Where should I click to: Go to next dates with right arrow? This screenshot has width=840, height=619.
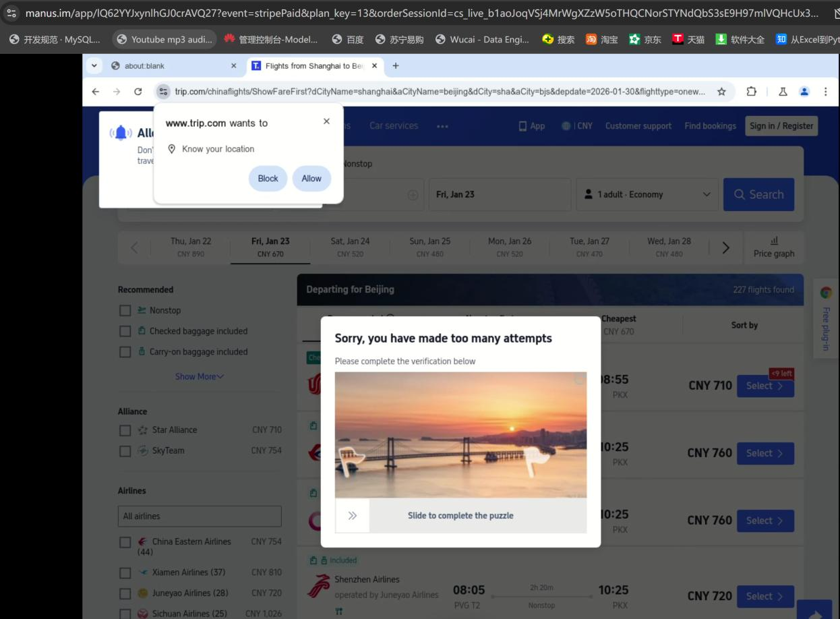725,247
